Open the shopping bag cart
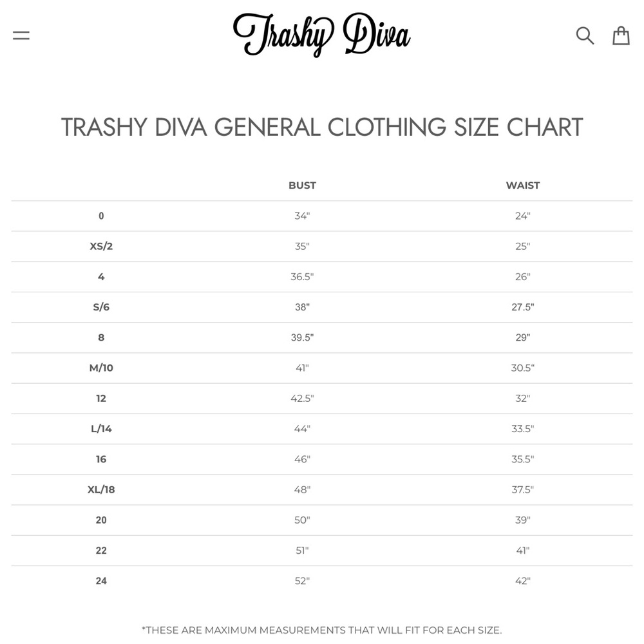 [x=621, y=35]
